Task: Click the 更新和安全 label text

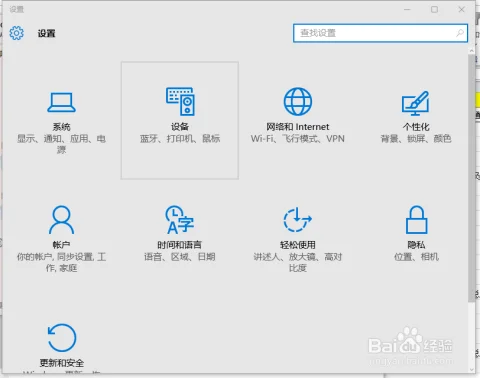Action: tap(62, 363)
